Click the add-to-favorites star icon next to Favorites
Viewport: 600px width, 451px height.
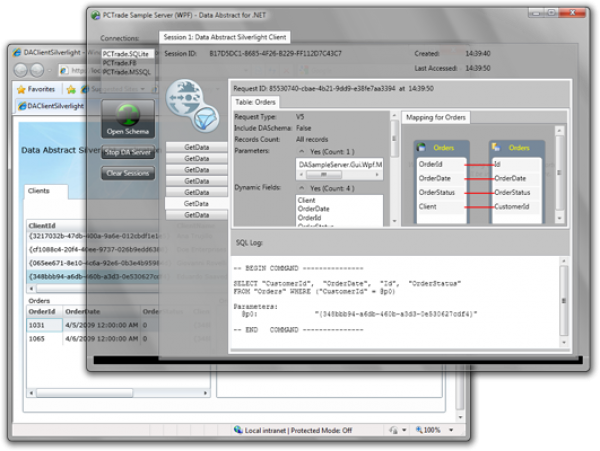click(71, 90)
